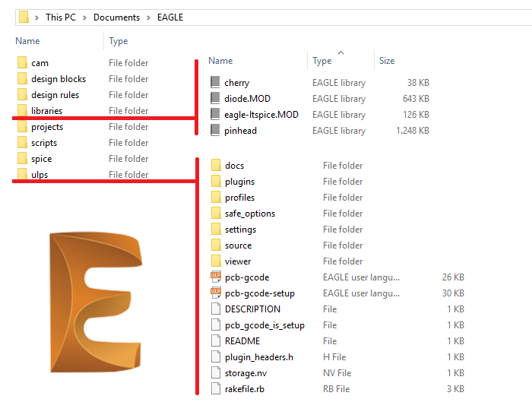
Task: Click the cam folder icon
Action: 22,63
